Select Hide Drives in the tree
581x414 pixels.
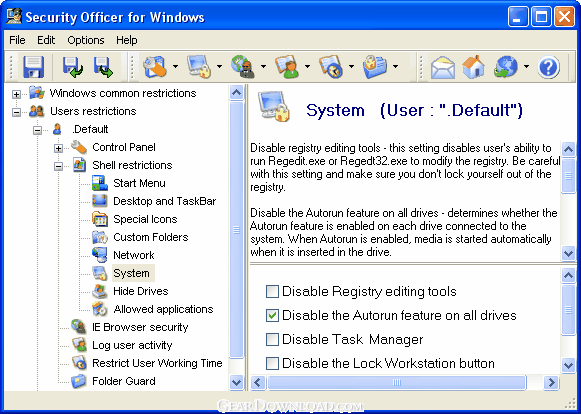coord(140,291)
